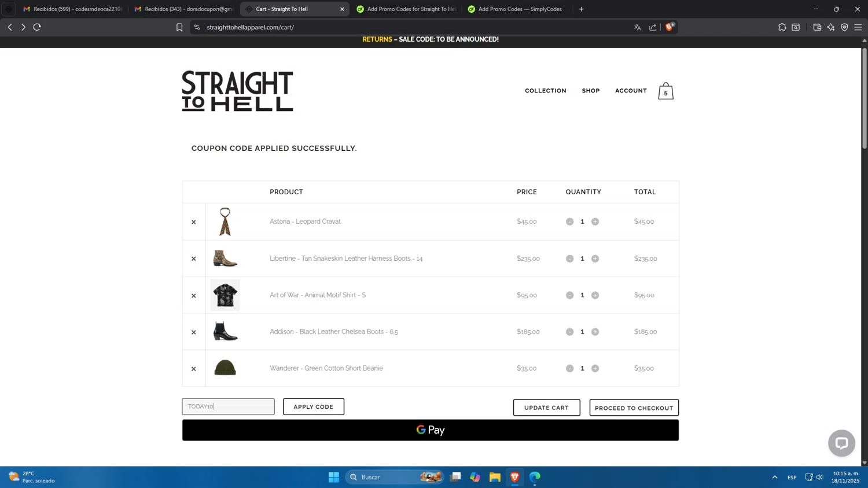Switch to Recibidos (599) Gmail tab
The width and height of the screenshot is (868, 488).
72,9
